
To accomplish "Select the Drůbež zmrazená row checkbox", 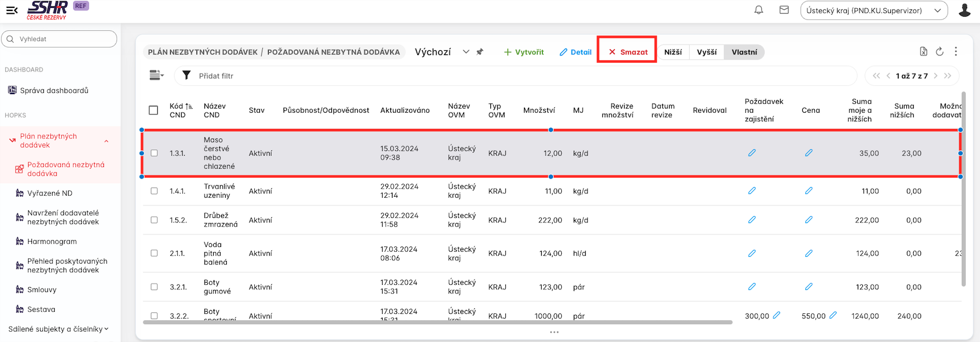I will point(154,220).
